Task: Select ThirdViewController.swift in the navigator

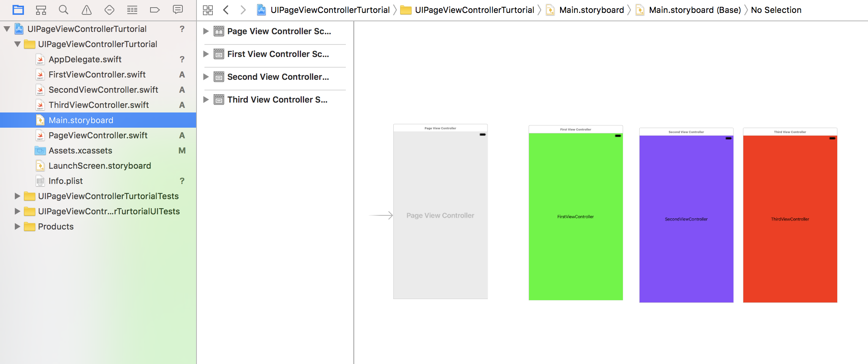Action: coord(99,105)
